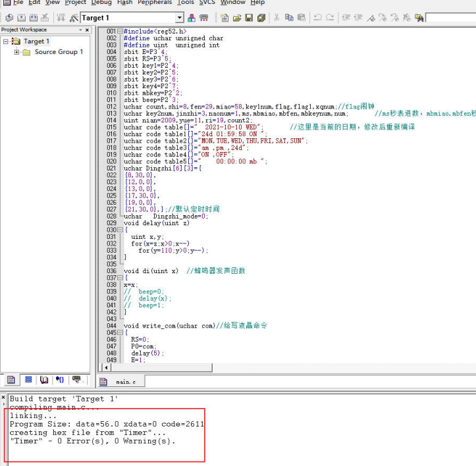Open the Functions tab icon in Project Workspace
476x466 pixels.
60,380
